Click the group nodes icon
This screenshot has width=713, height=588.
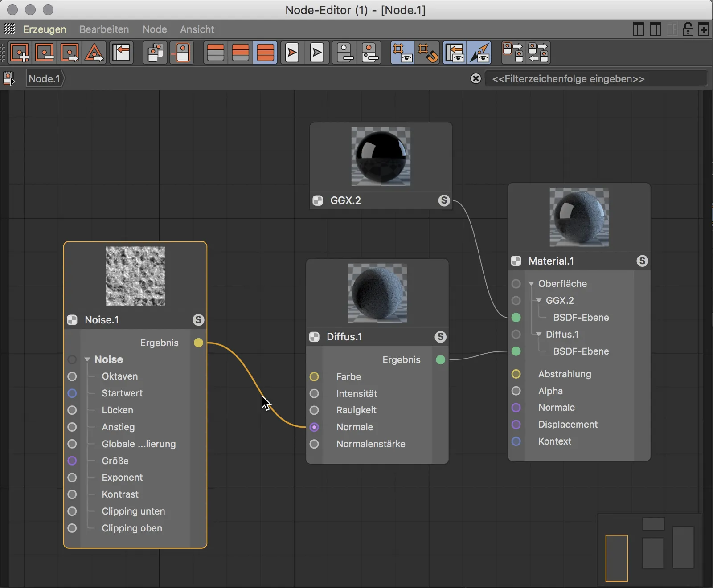point(155,52)
